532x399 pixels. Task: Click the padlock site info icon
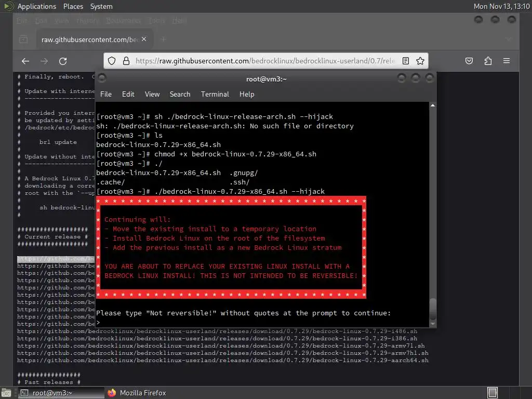126,61
